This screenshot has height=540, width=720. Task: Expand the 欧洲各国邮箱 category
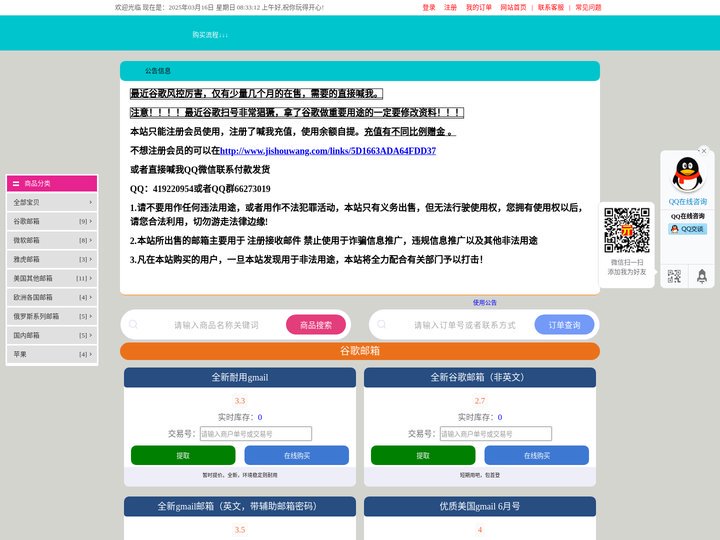point(52,297)
